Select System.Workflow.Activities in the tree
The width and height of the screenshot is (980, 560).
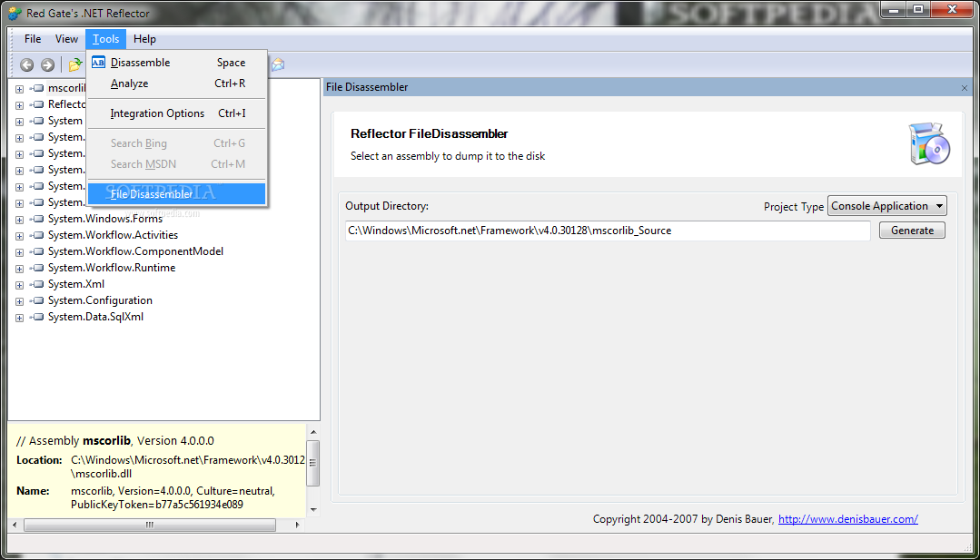113,235
